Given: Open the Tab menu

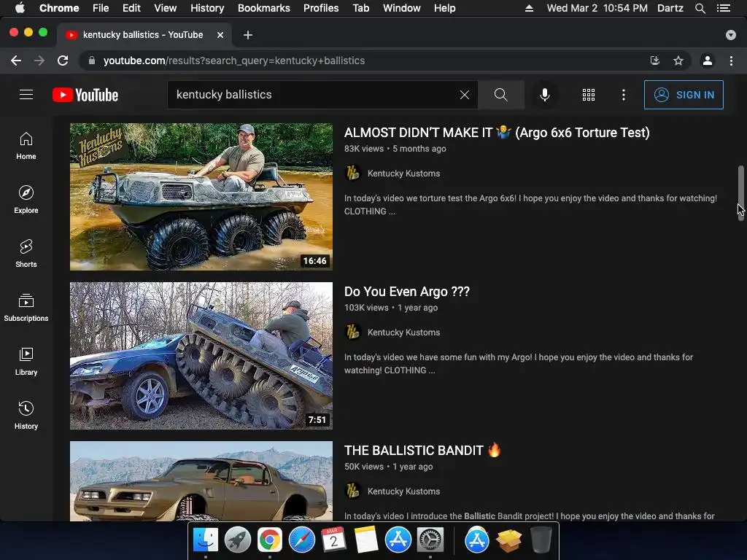Looking at the screenshot, I should coord(360,8).
